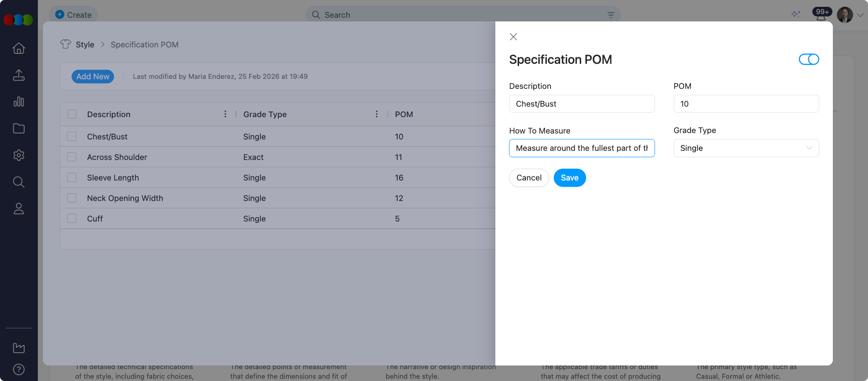The width and height of the screenshot is (868, 381).
Task: Click the AI sparkle icon in header
Action: pyautogui.click(x=796, y=15)
